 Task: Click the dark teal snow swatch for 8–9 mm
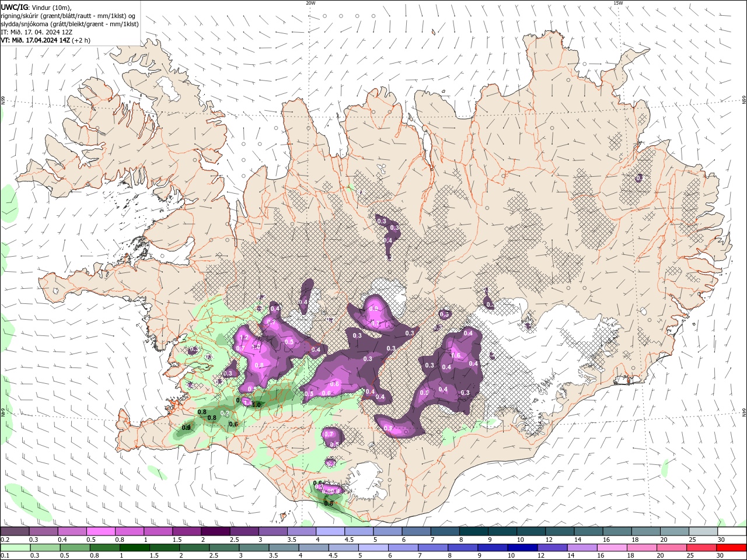[x=473, y=531]
